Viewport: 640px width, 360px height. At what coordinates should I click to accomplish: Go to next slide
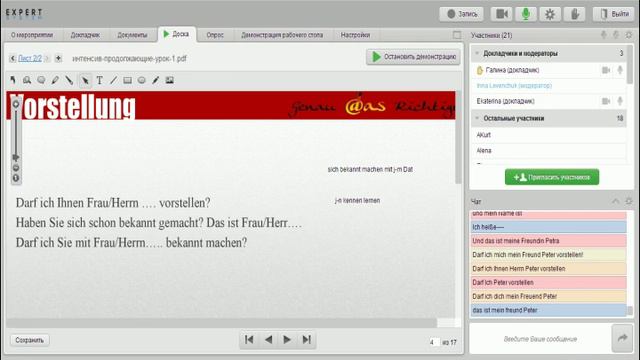[x=287, y=340]
